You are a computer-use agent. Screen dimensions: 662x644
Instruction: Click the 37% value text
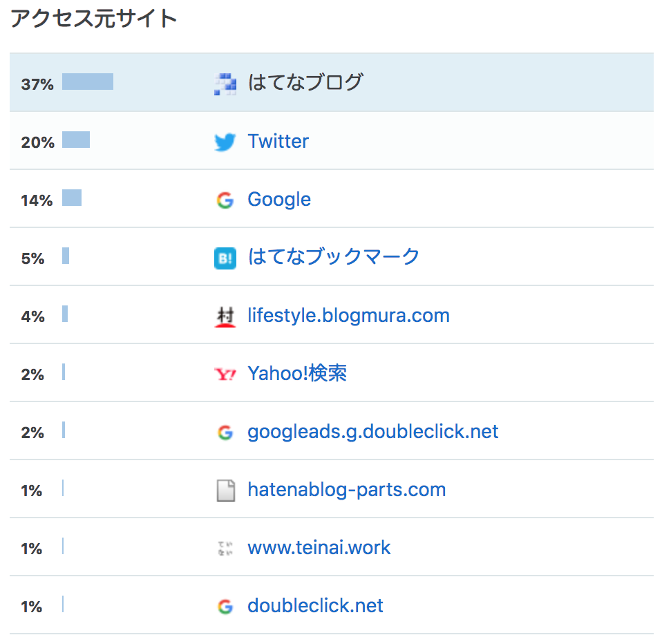tap(37, 84)
